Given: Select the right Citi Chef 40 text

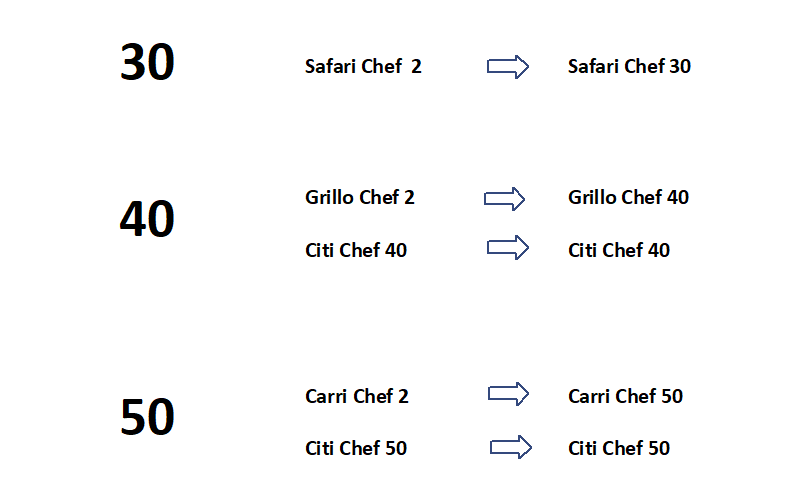Looking at the screenshot, I should click(619, 250).
